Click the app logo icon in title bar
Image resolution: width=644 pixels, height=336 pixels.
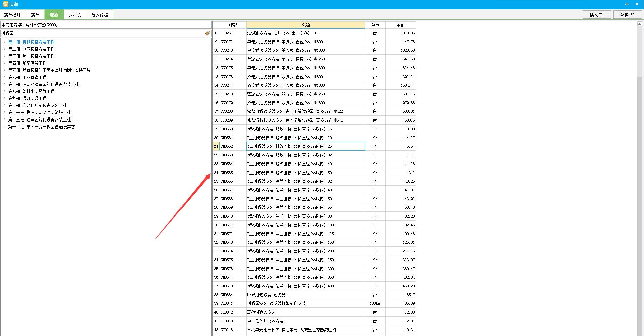click(5, 4)
